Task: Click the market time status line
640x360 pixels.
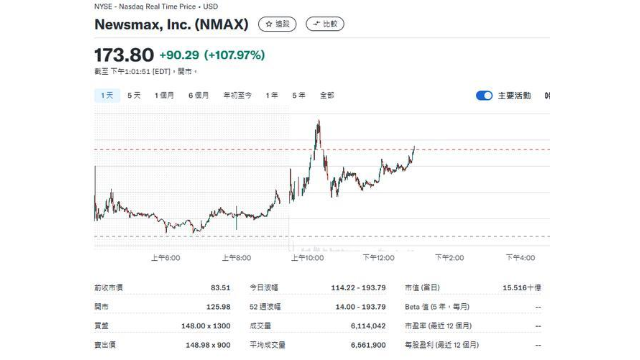Action: pos(145,71)
